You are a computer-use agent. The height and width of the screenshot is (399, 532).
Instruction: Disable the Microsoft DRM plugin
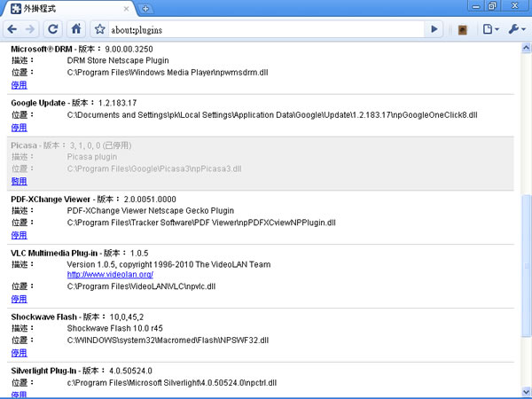[19, 85]
